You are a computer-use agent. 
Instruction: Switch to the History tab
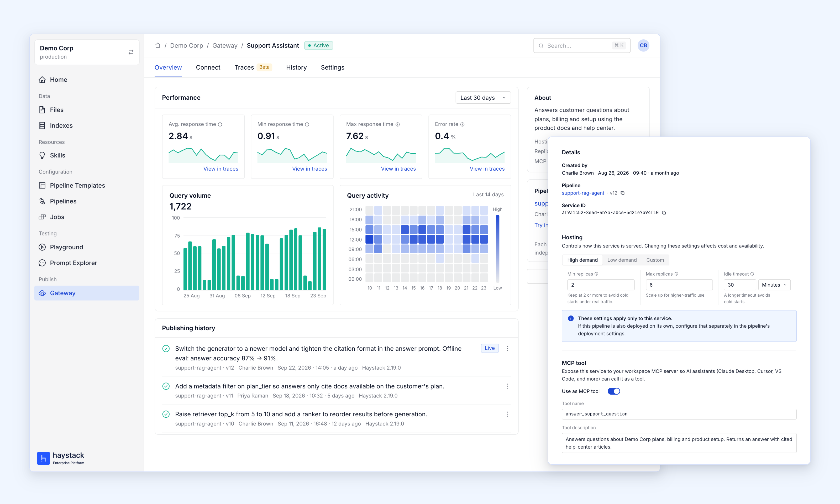(x=296, y=67)
